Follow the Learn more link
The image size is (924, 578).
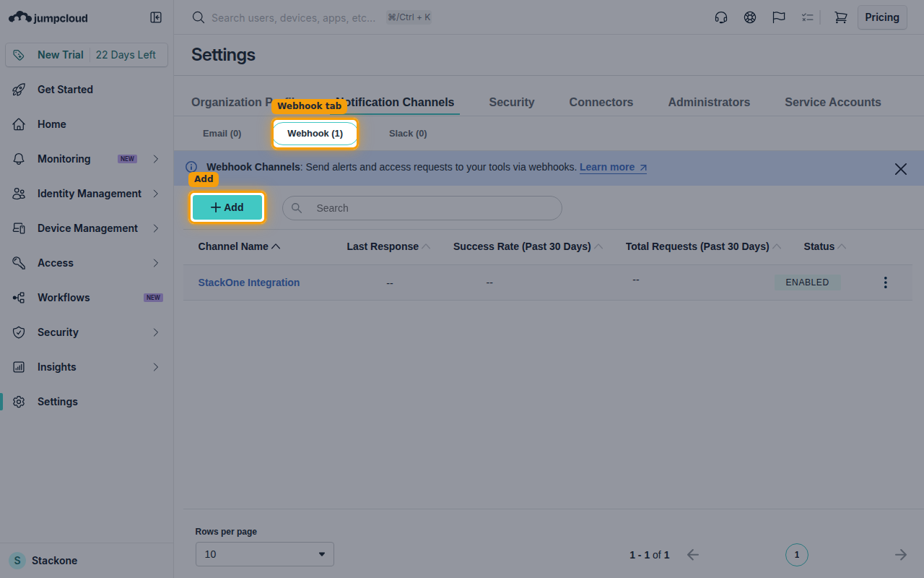coord(613,167)
